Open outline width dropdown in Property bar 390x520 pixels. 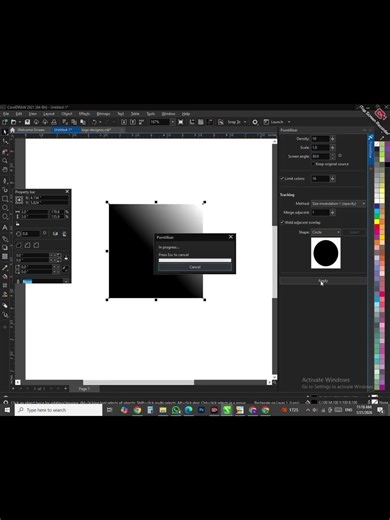66,282
